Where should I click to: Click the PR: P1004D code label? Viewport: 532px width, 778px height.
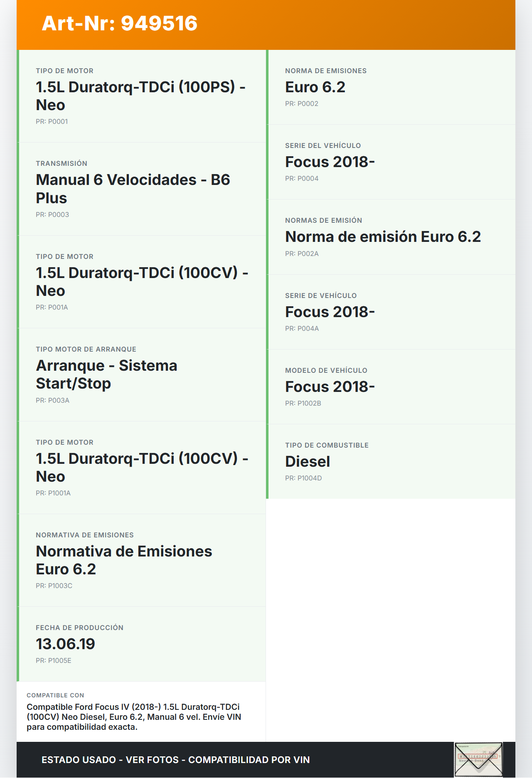[303, 478]
